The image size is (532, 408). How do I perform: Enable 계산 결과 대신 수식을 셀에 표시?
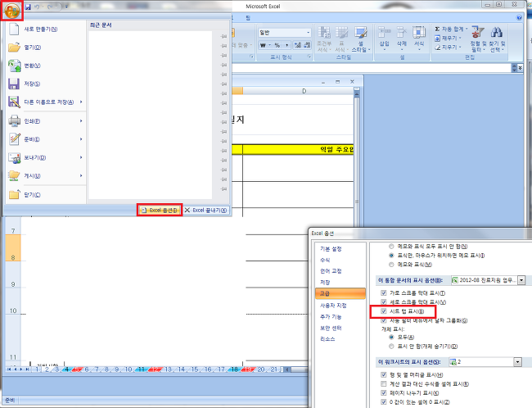click(384, 384)
